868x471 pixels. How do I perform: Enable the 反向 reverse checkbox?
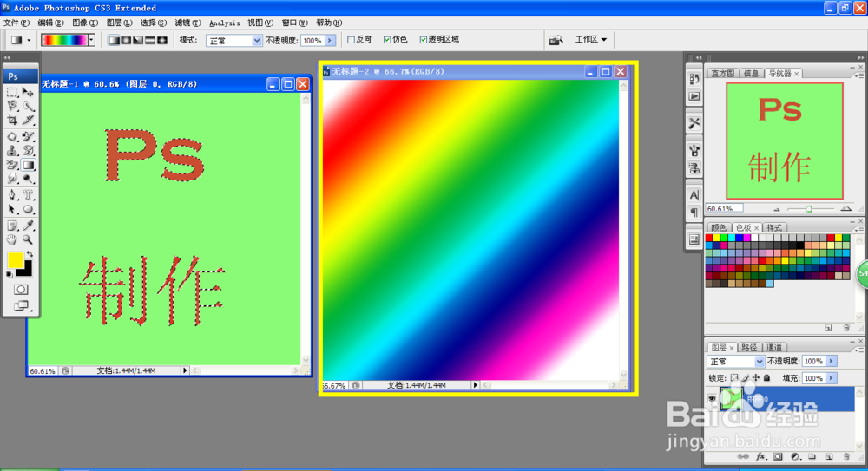351,39
